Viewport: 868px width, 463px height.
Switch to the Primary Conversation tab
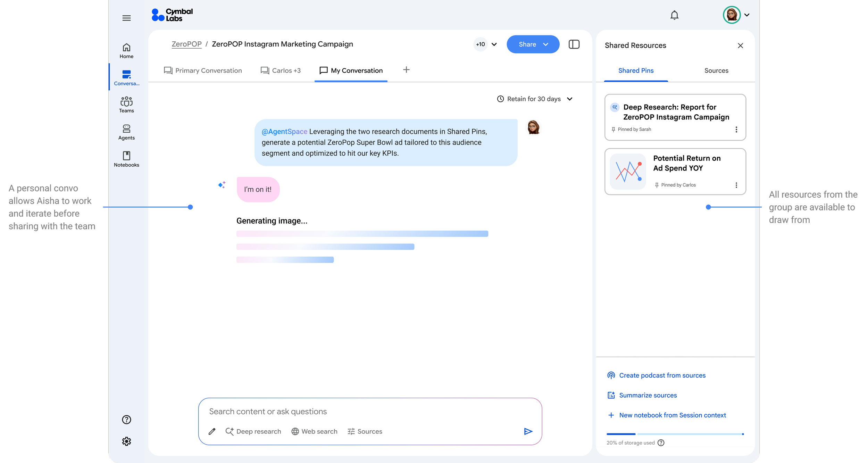pyautogui.click(x=203, y=71)
